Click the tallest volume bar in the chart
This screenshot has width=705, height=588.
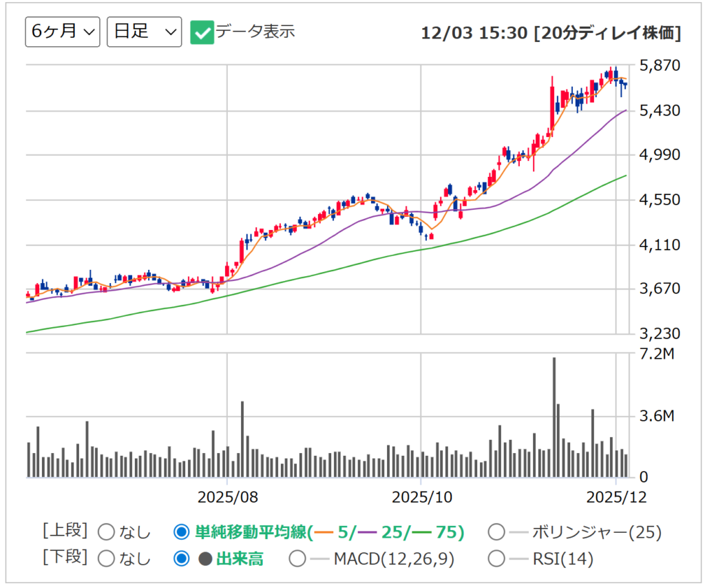click(554, 417)
